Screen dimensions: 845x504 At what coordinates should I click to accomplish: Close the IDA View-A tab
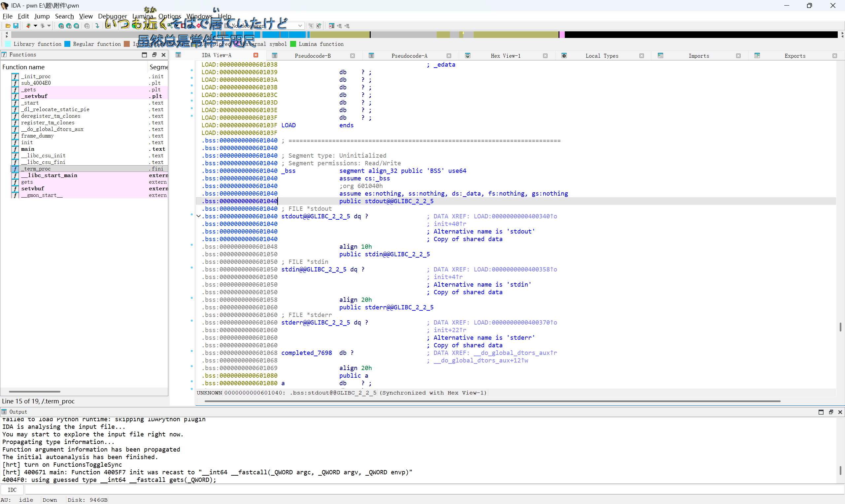pos(256,55)
